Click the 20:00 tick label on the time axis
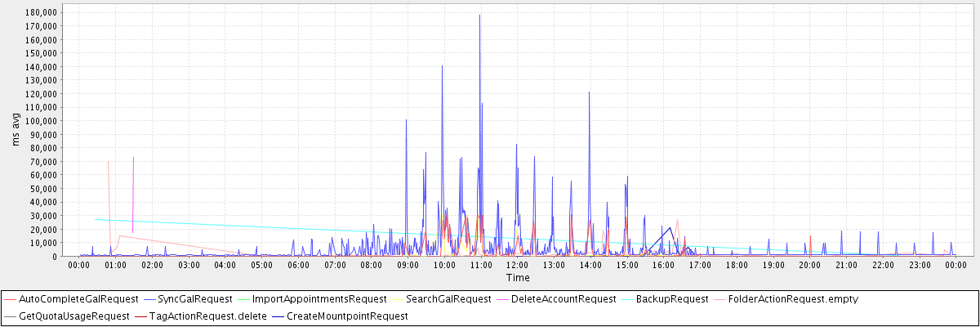Image resolution: width=980 pixels, height=327 pixels. click(x=809, y=265)
